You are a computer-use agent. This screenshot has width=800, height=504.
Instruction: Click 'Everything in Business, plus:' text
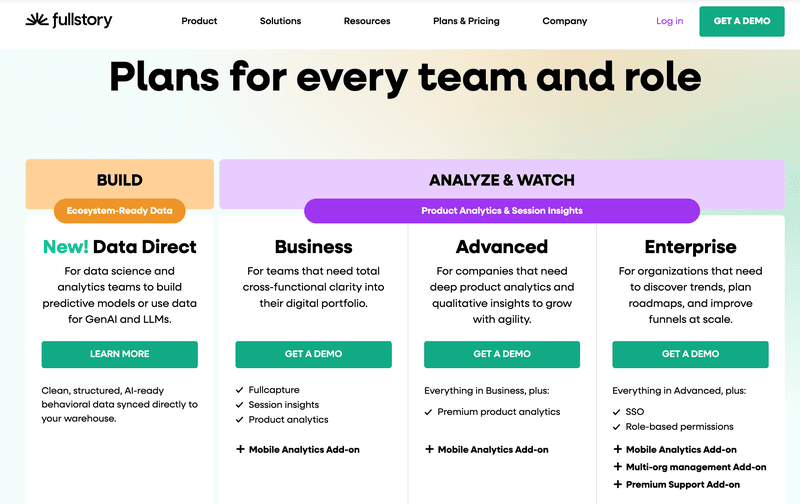[x=487, y=391]
